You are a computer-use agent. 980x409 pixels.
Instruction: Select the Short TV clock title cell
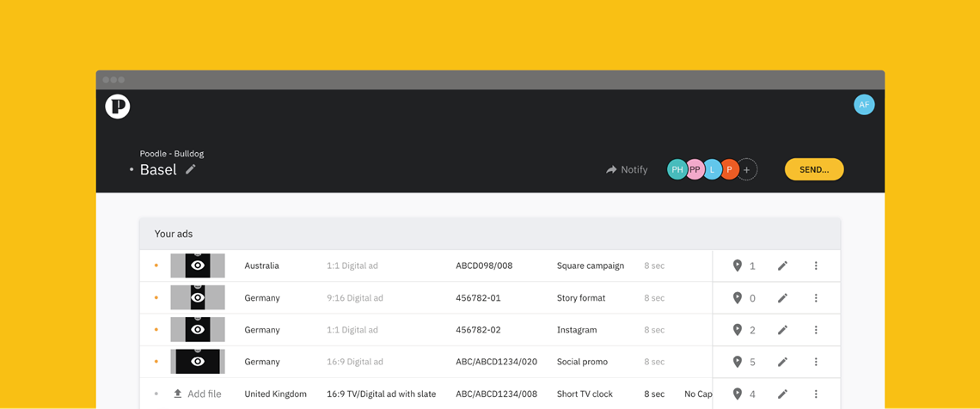pyautogui.click(x=585, y=394)
